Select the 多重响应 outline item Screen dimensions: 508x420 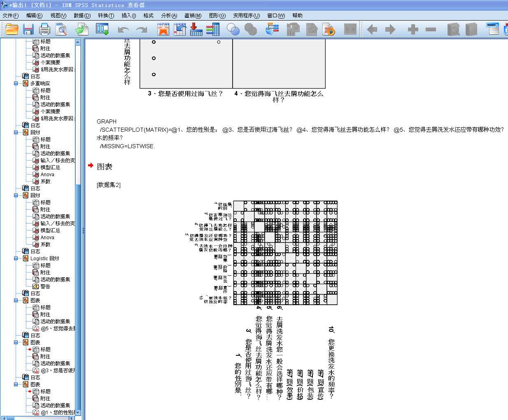pos(40,83)
